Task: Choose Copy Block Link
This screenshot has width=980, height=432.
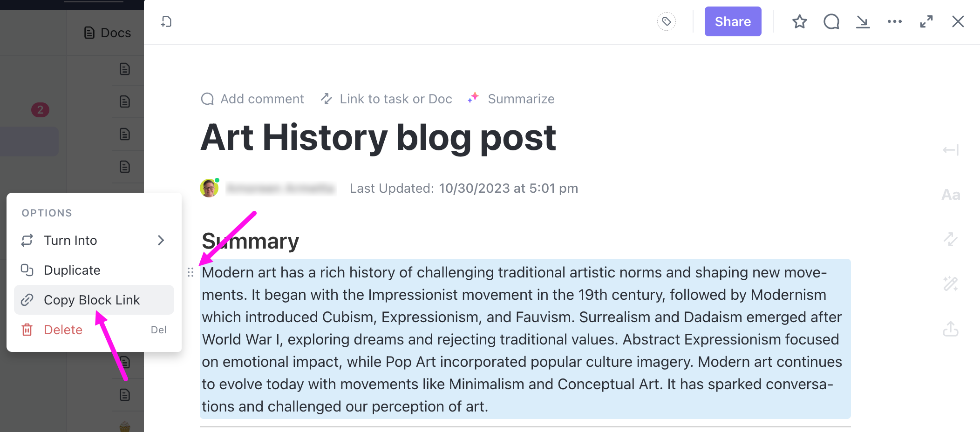Action: click(92, 300)
